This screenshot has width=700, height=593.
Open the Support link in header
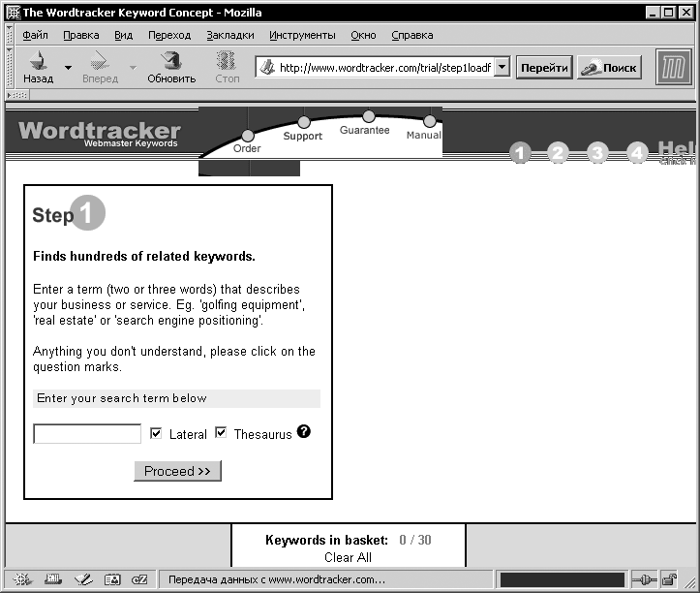[x=303, y=136]
